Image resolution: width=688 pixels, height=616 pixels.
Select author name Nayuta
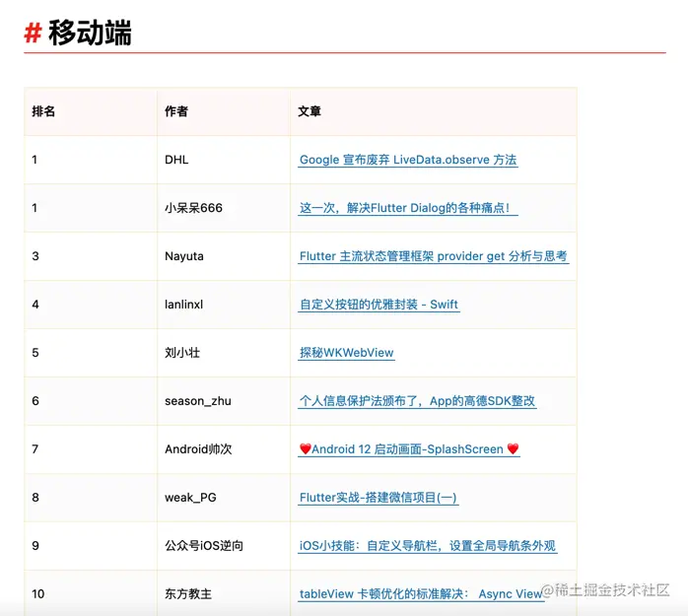coord(184,256)
